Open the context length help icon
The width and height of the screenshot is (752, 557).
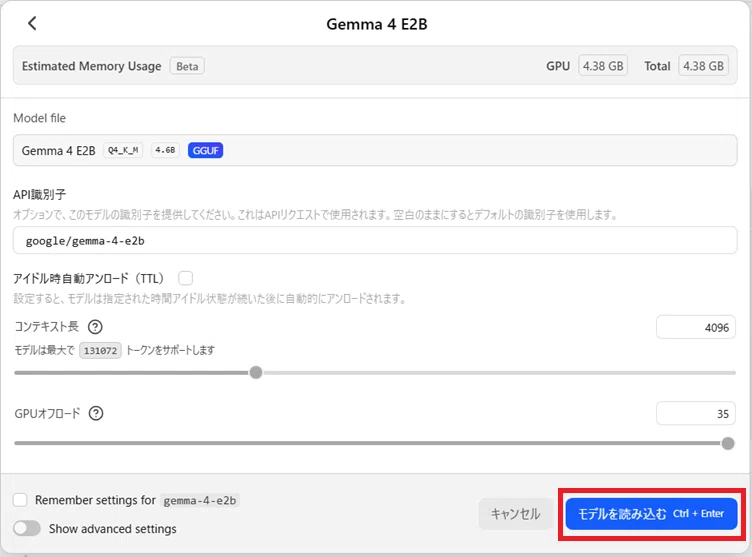point(95,327)
